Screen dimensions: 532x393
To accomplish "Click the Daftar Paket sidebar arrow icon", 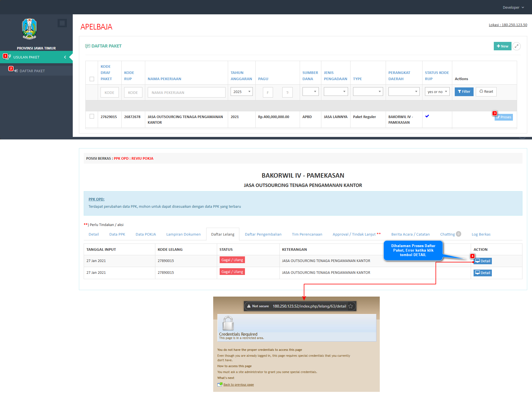I will pos(16,71).
